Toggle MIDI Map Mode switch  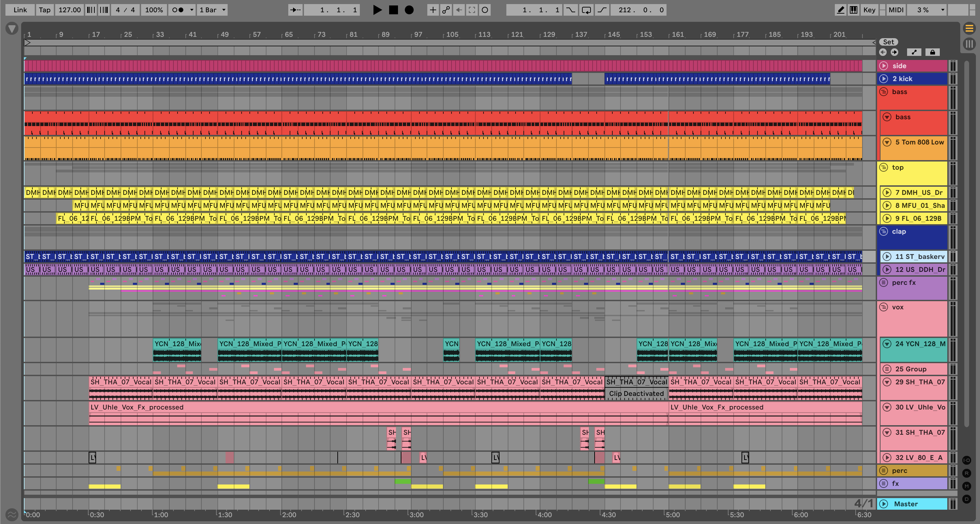(x=895, y=10)
